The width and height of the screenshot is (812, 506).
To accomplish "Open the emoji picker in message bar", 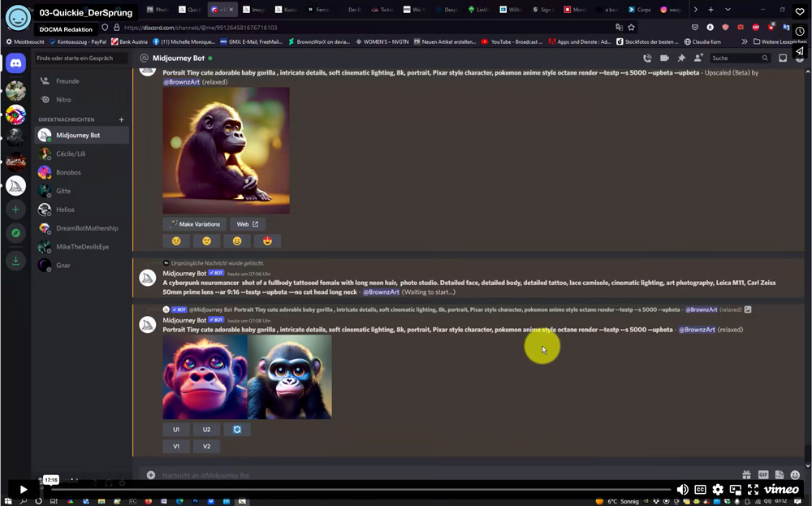I will [796, 474].
